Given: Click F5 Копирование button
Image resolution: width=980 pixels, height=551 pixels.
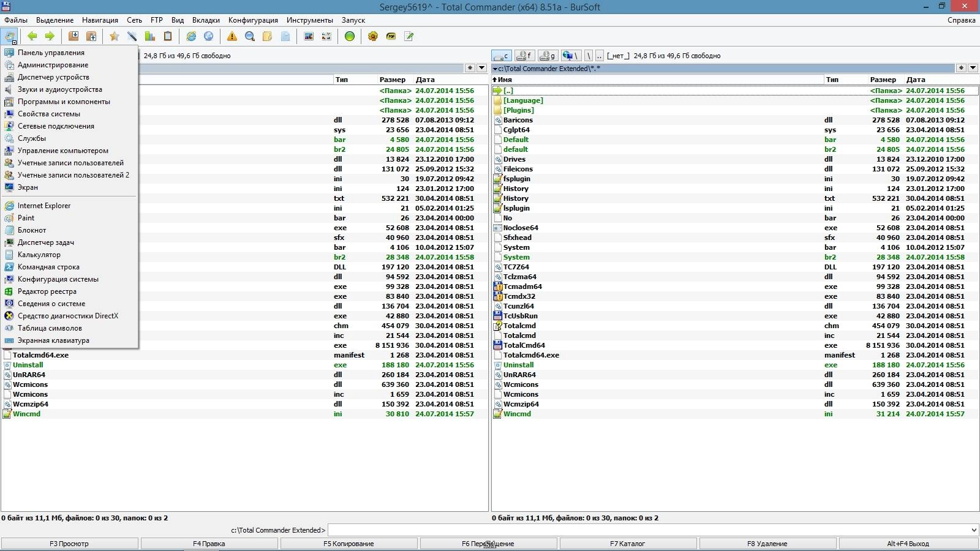Looking at the screenshot, I should tap(349, 544).
